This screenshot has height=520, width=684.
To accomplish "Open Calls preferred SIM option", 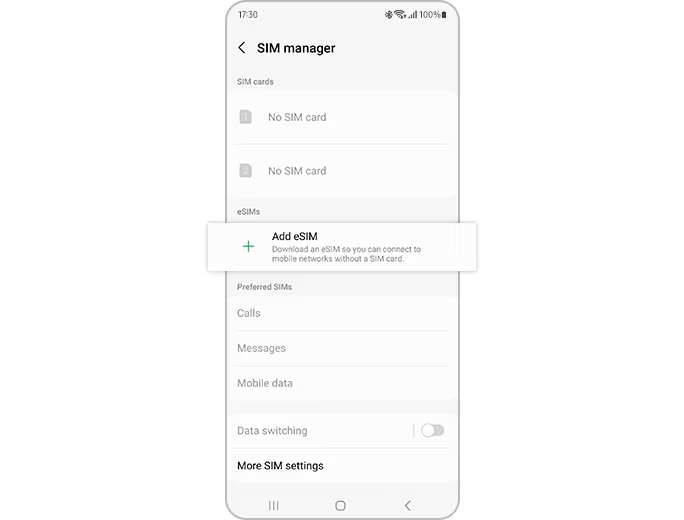I will (342, 313).
